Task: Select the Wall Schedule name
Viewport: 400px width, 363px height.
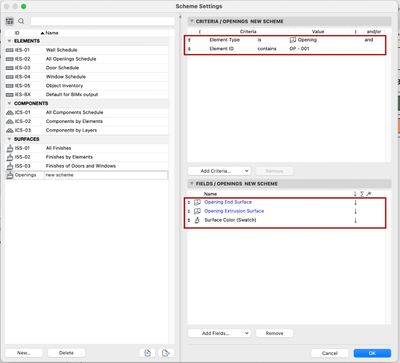Action: click(x=62, y=50)
